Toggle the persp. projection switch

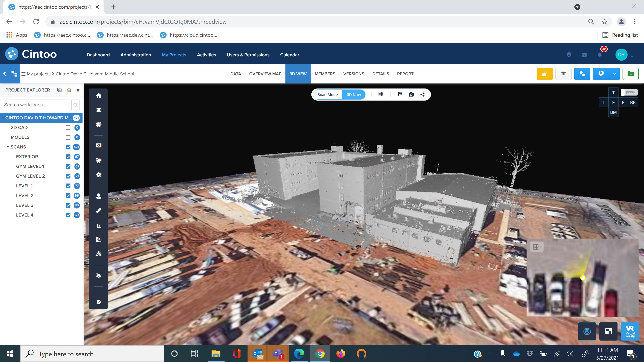(x=629, y=92)
